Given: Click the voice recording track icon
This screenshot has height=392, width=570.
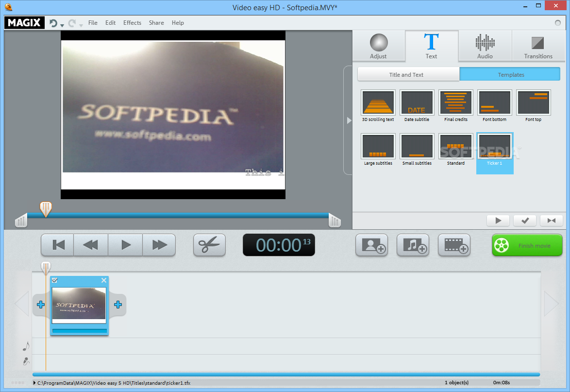Looking at the screenshot, I should point(26,361).
